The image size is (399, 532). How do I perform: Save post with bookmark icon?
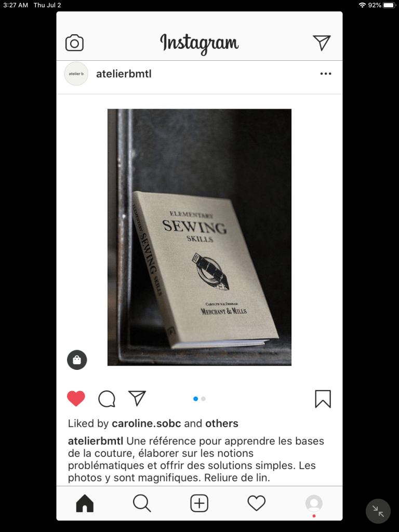(323, 398)
